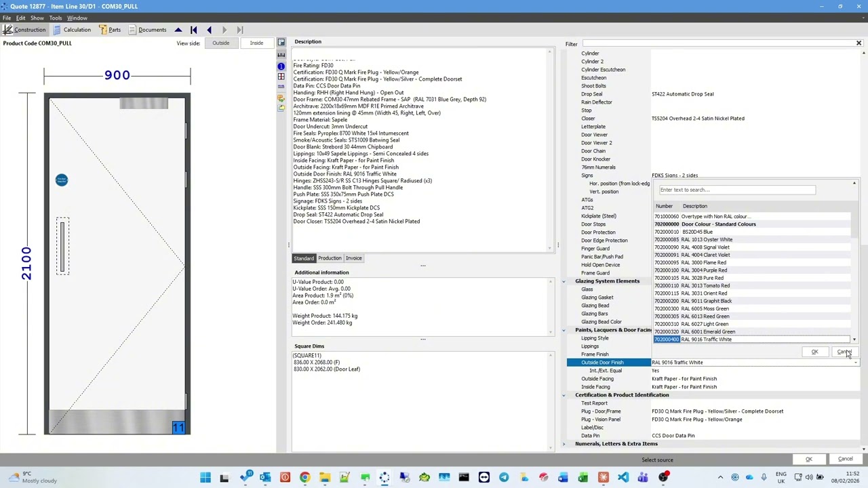Open the Outside Door Finish dropdown arrow
This screenshot has height=488, width=868.
tap(856, 363)
